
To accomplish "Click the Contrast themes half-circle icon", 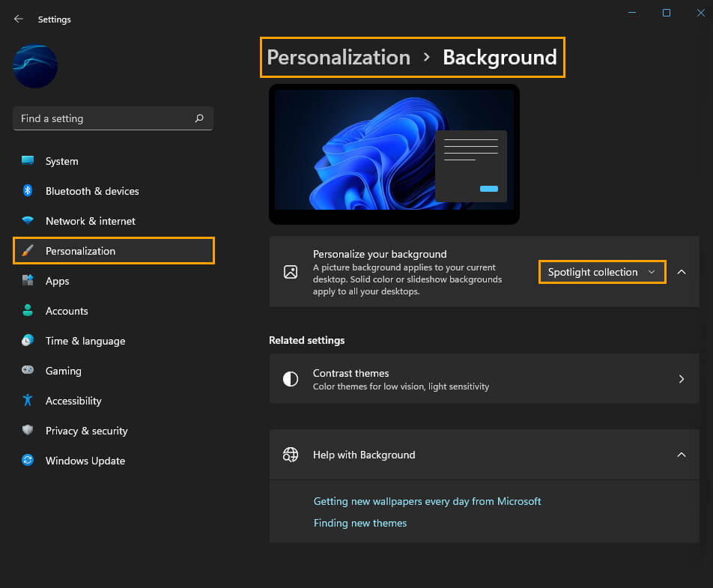I will 291,379.
